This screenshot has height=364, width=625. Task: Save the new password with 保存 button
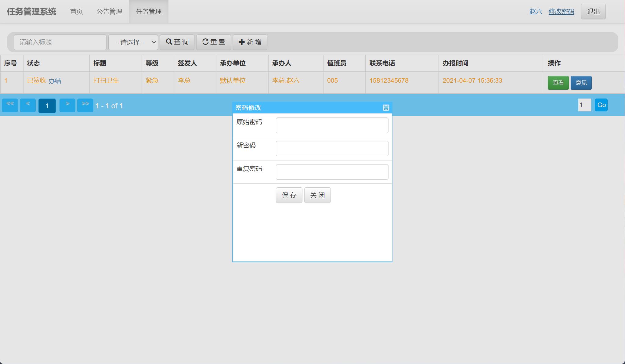pyautogui.click(x=289, y=195)
